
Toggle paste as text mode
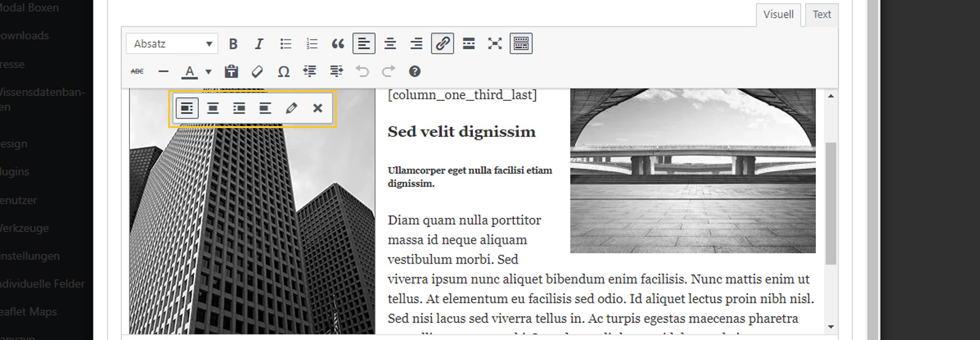pyautogui.click(x=231, y=72)
